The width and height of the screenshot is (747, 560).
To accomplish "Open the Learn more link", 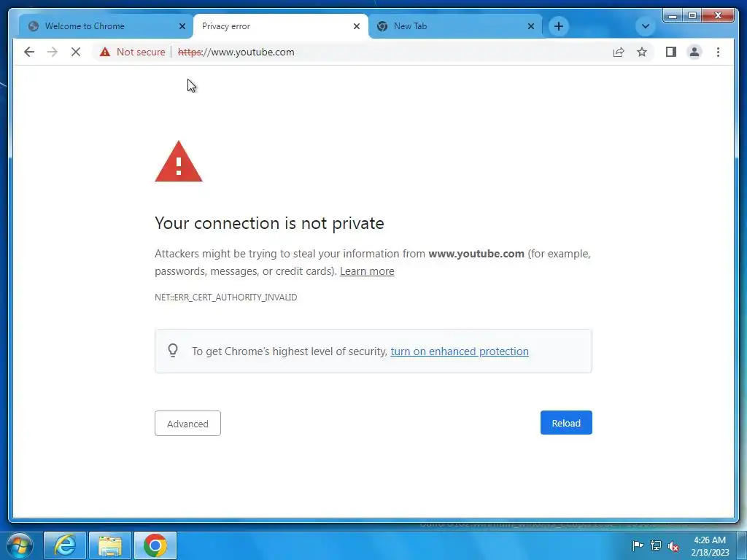I will [367, 271].
